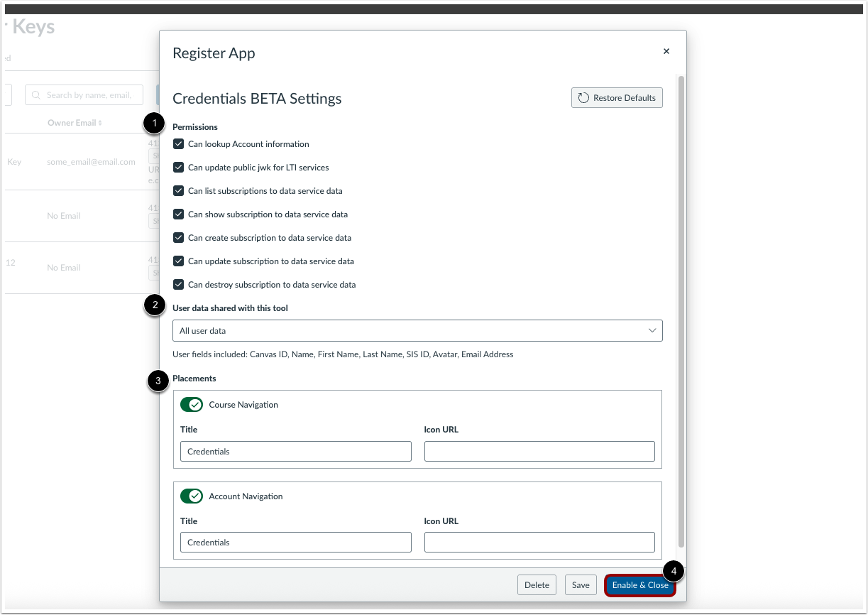Click the search magnifier icon
Viewport: 868px width, 615px height.
coord(35,94)
